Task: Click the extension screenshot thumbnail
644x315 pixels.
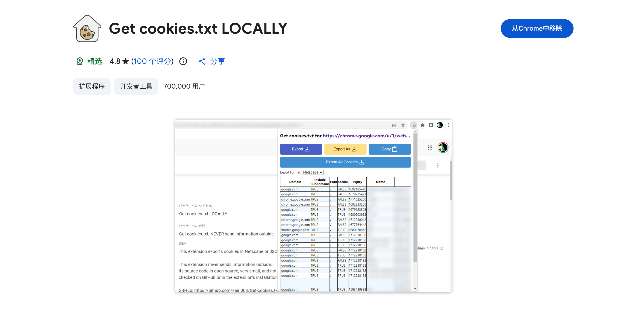Action: point(313,206)
